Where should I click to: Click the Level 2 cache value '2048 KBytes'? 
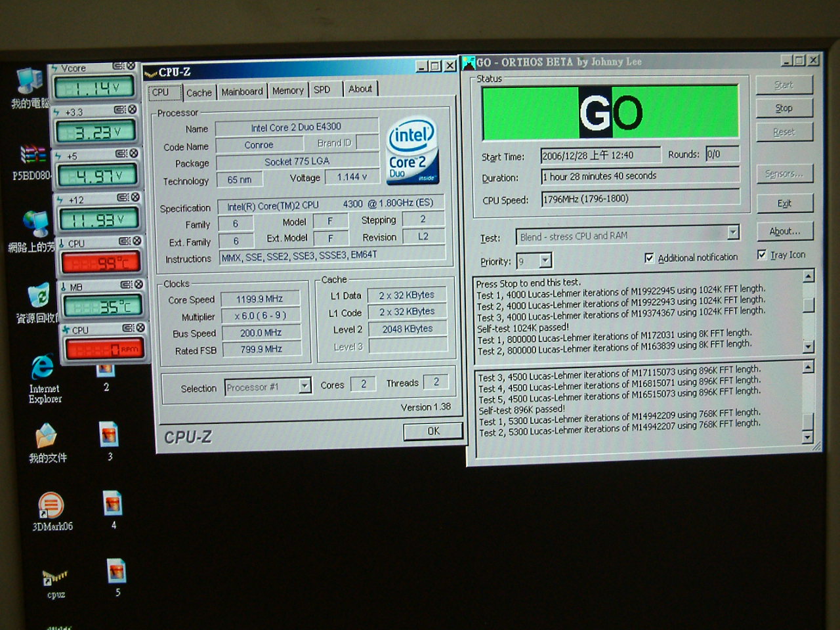pyautogui.click(x=408, y=329)
